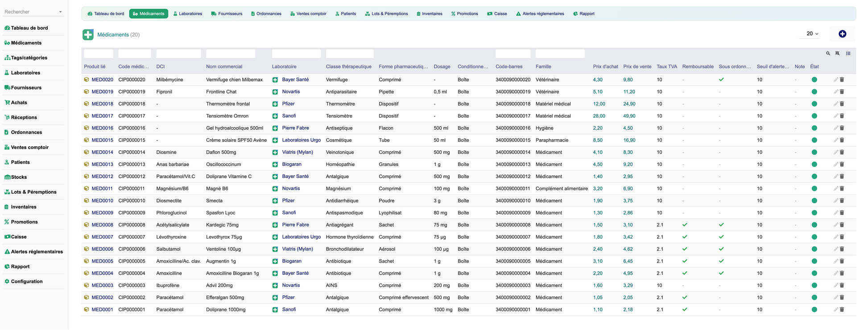Run the search with magnifier icon
Image resolution: width=868 pixels, height=330 pixels.
pyautogui.click(x=828, y=54)
